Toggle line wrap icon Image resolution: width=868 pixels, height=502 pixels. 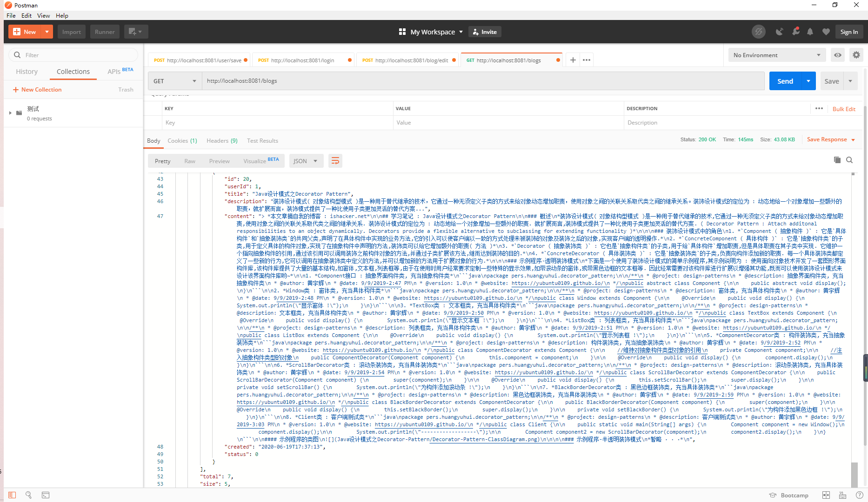pos(335,161)
